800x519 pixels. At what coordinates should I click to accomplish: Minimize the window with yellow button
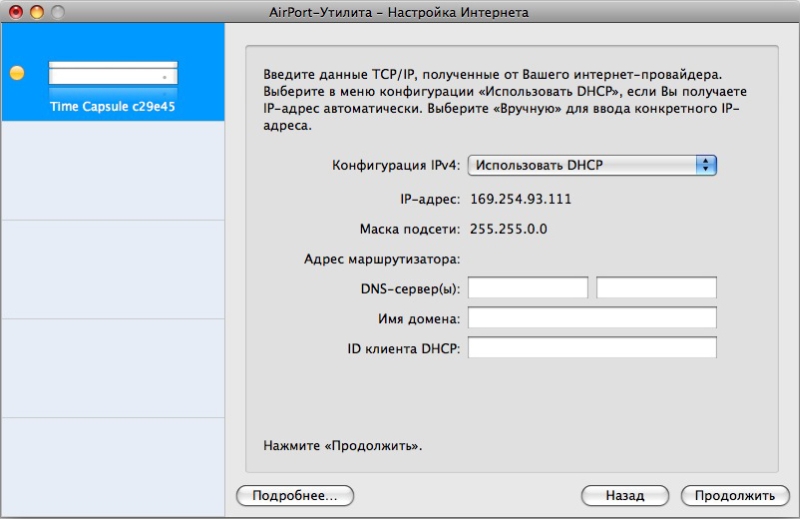tap(37, 12)
